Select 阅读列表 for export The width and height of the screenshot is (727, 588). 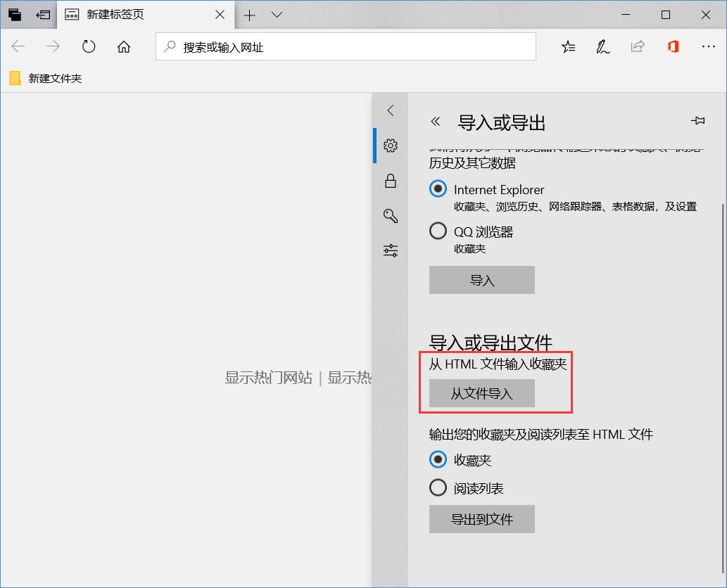[x=438, y=487]
